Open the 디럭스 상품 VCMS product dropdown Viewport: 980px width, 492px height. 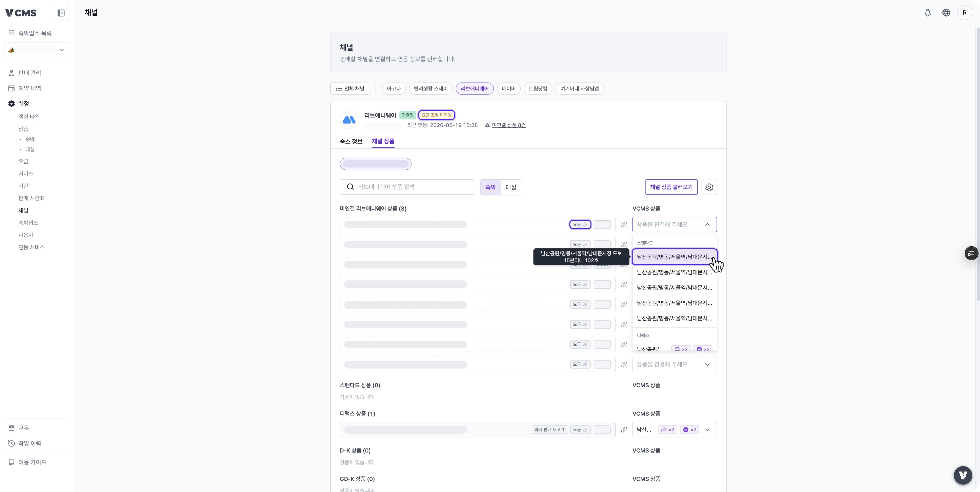pos(674,430)
